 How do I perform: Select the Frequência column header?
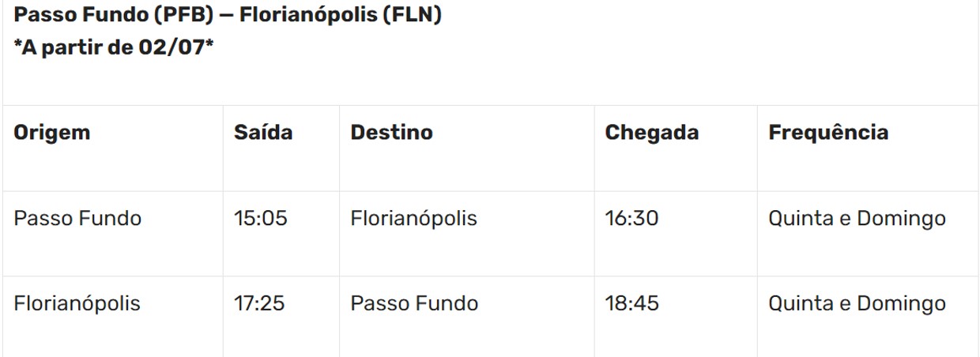click(828, 133)
